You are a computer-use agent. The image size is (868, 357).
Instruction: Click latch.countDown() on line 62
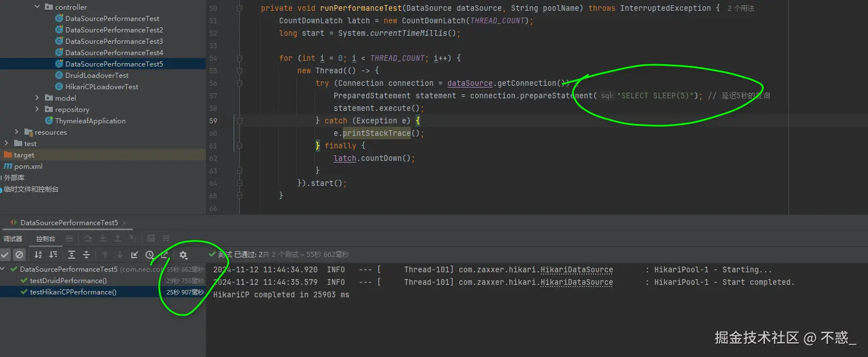coord(374,159)
